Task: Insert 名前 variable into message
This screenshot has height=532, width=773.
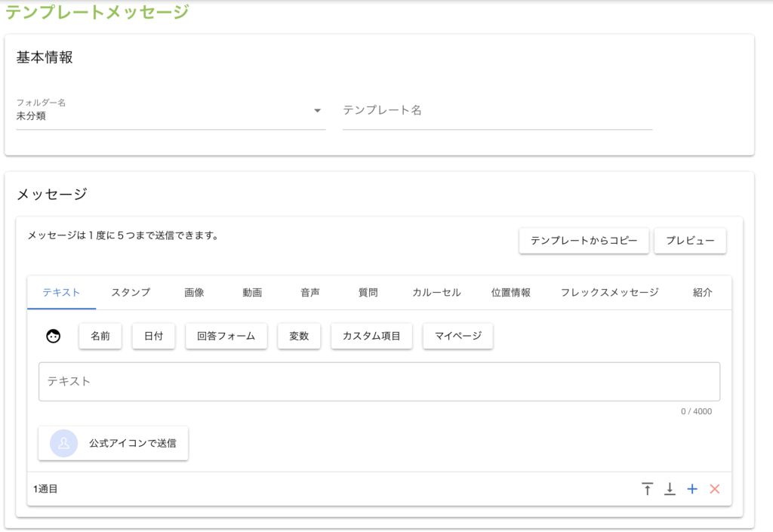Action: coord(100,337)
